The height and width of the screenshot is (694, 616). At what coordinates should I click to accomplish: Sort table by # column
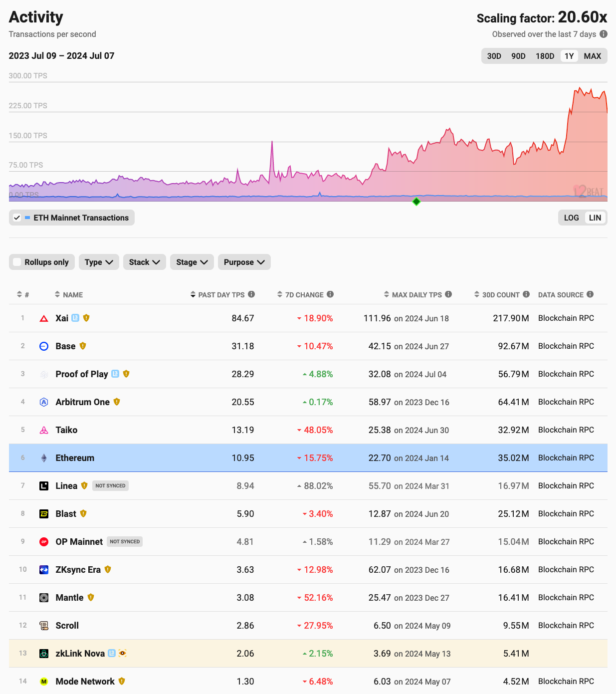[23, 294]
